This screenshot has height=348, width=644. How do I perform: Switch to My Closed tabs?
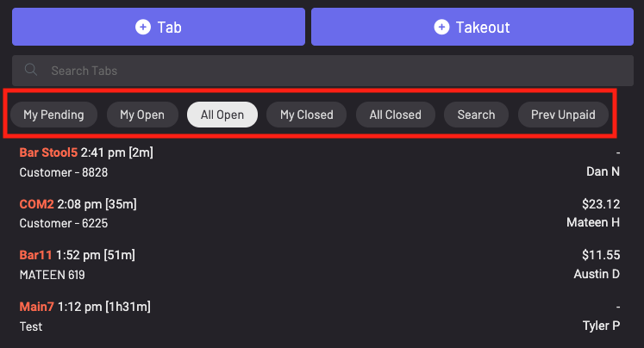point(306,115)
